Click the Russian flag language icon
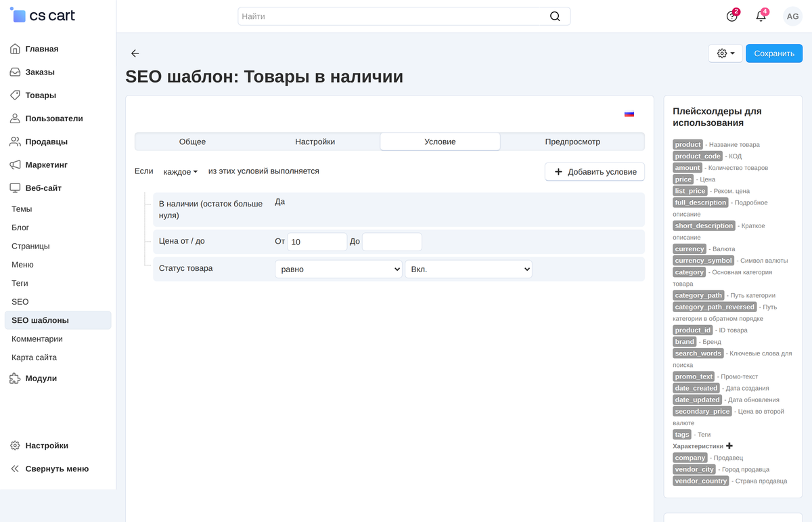 click(x=629, y=114)
